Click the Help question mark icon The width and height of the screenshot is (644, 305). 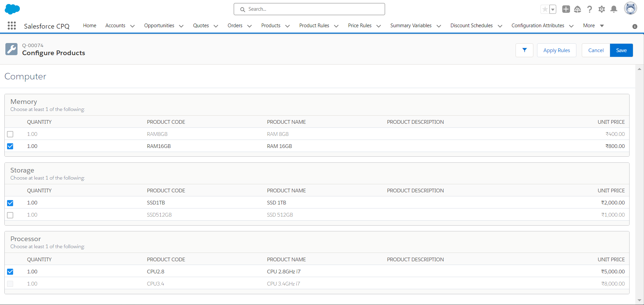click(590, 9)
